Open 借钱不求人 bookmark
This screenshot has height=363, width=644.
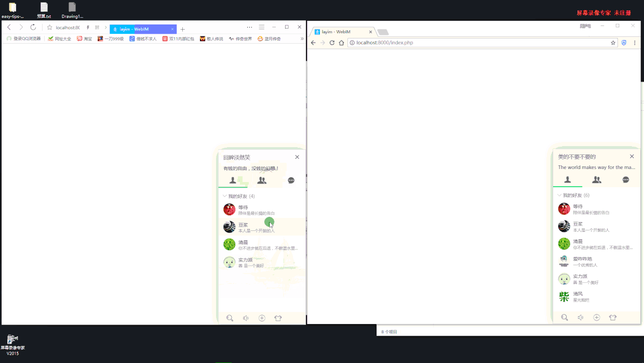143,39
